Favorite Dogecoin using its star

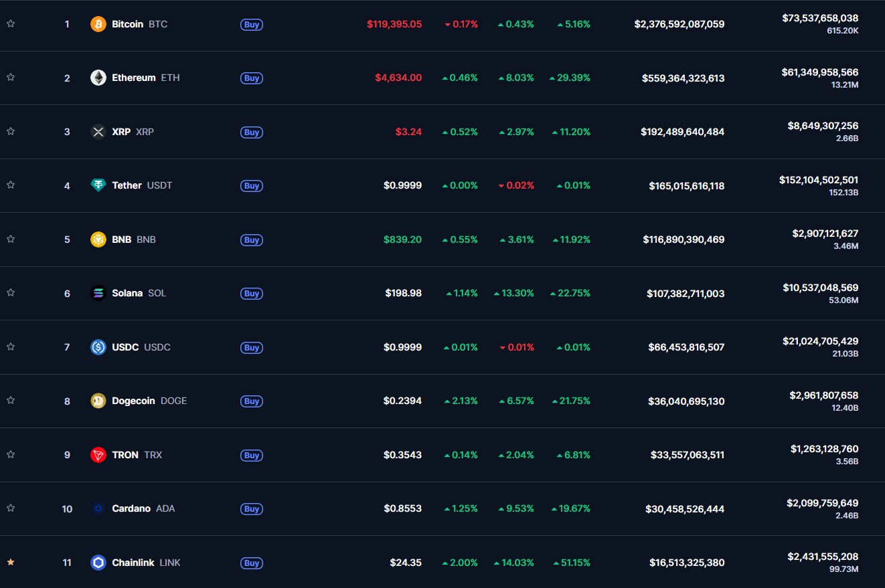coord(11,400)
